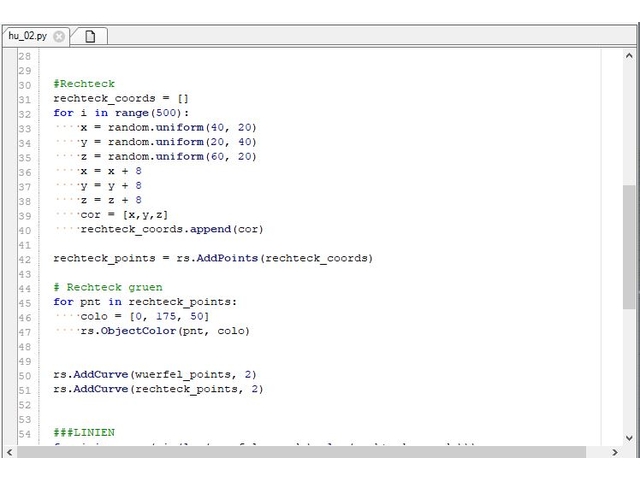Close the hu_02.py tab
Screen dimensions: 640x480
[x=59, y=37]
